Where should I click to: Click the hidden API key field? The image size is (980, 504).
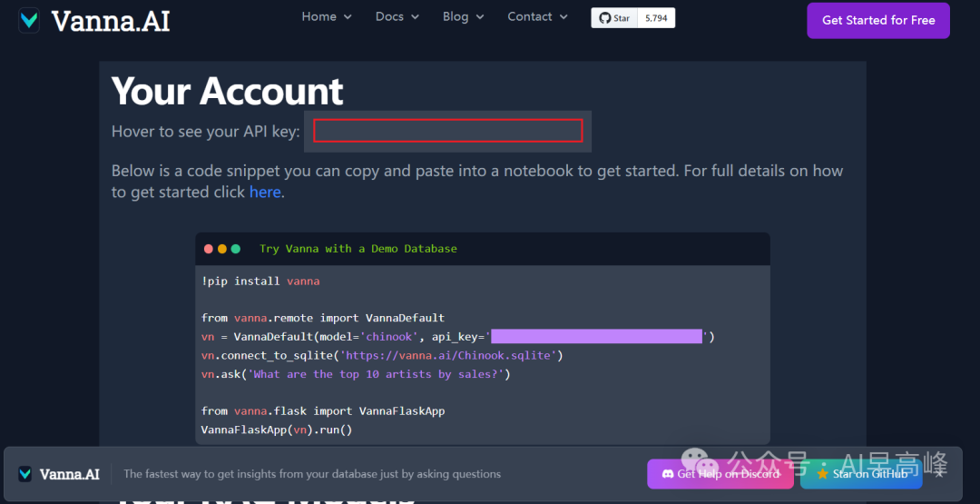(447, 131)
